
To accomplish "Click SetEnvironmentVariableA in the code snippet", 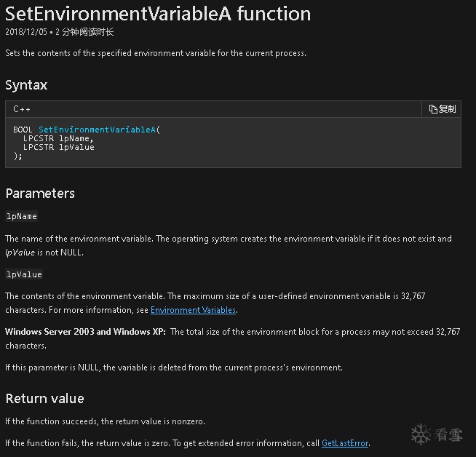I will 97,130.
